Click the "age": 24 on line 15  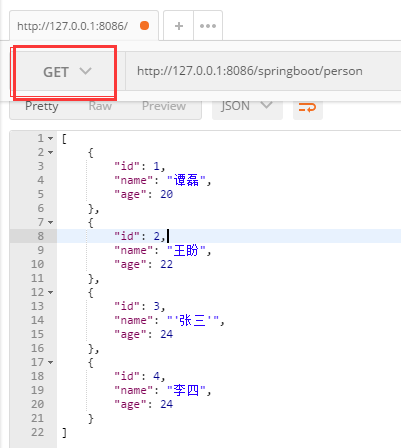click(x=143, y=334)
